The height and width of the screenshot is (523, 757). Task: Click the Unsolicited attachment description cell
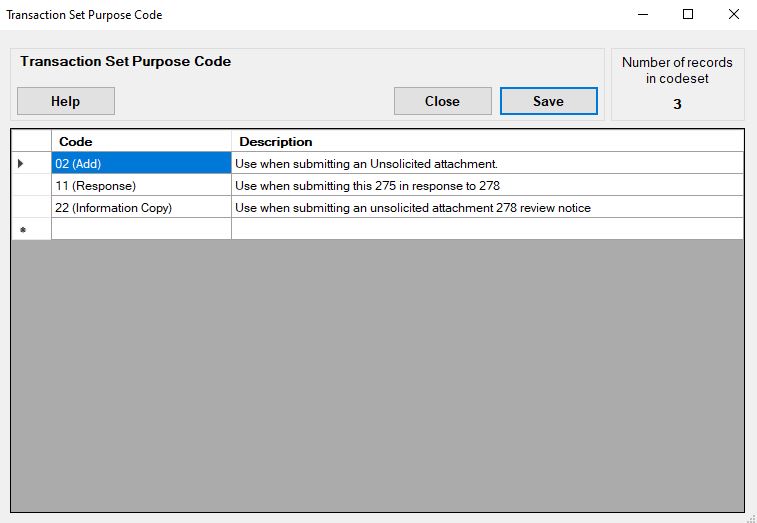[487, 163]
